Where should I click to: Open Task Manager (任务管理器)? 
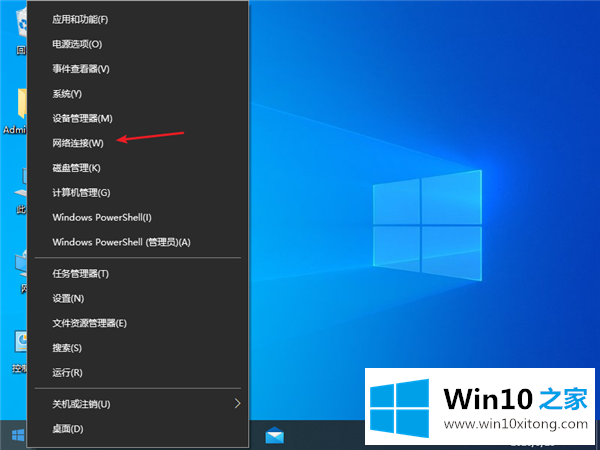tap(138, 274)
